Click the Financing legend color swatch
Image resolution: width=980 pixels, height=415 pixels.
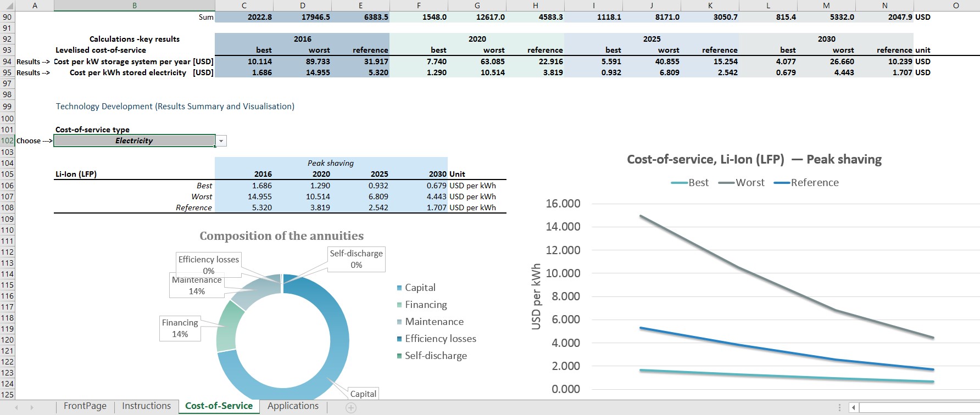click(399, 305)
